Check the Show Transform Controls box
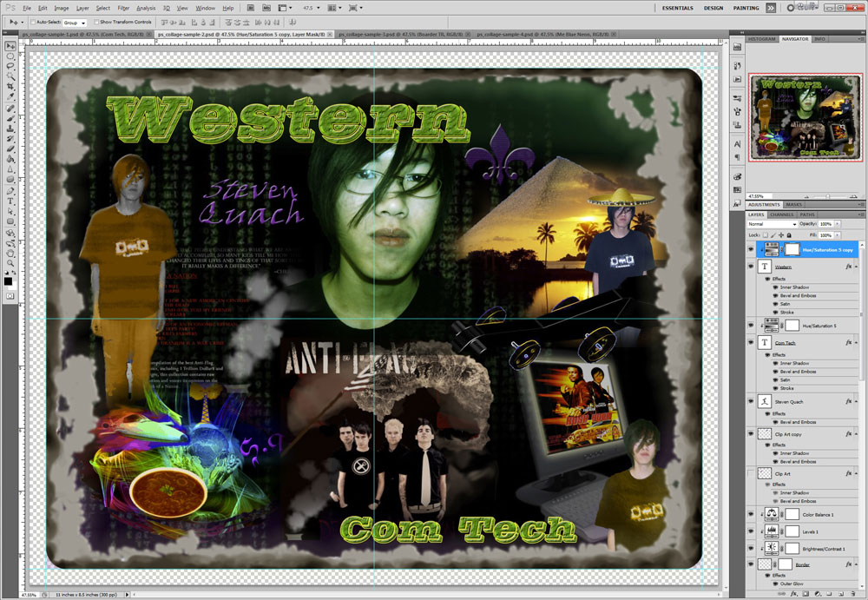The width and height of the screenshot is (868, 600). pos(95,22)
